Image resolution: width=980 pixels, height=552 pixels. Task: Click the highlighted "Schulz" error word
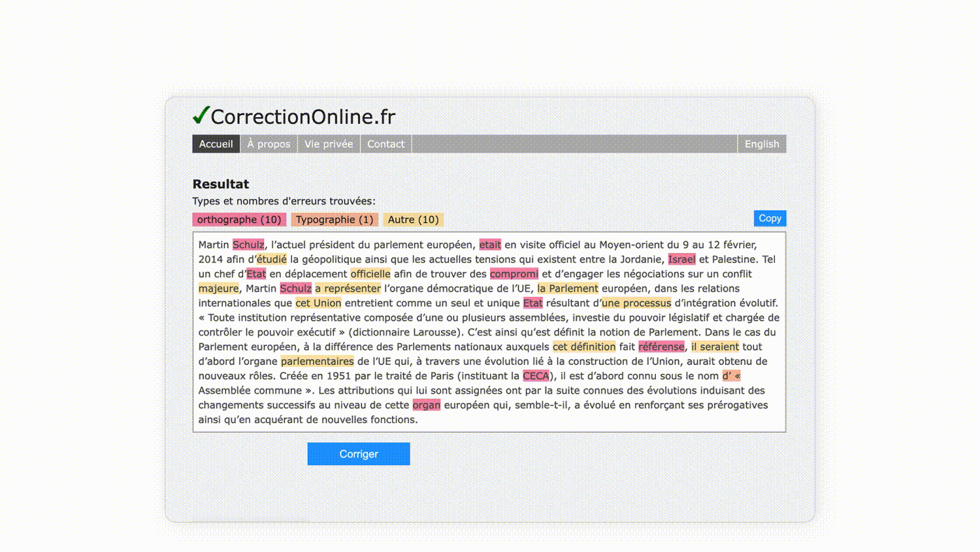pos(248,244)
